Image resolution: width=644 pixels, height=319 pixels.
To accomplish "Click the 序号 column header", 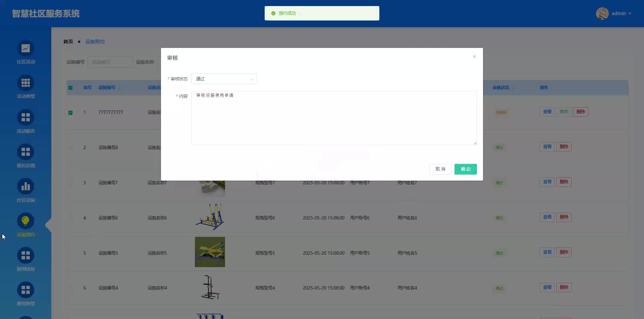I will tap(87, 88).
